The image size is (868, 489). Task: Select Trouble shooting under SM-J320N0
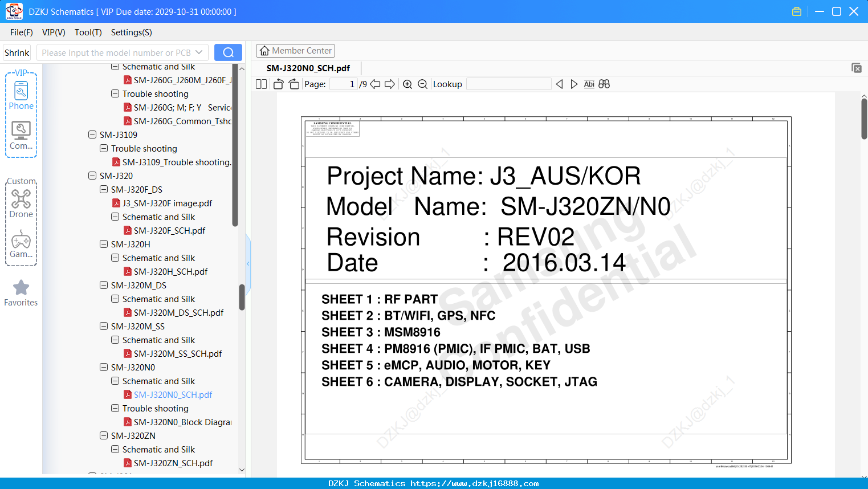(155, 409)
